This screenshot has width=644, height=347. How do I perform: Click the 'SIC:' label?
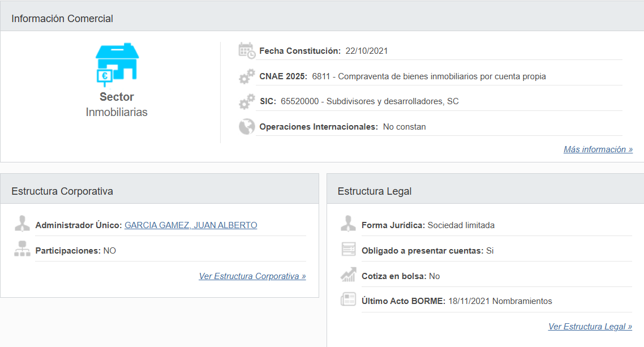(268, 101)
